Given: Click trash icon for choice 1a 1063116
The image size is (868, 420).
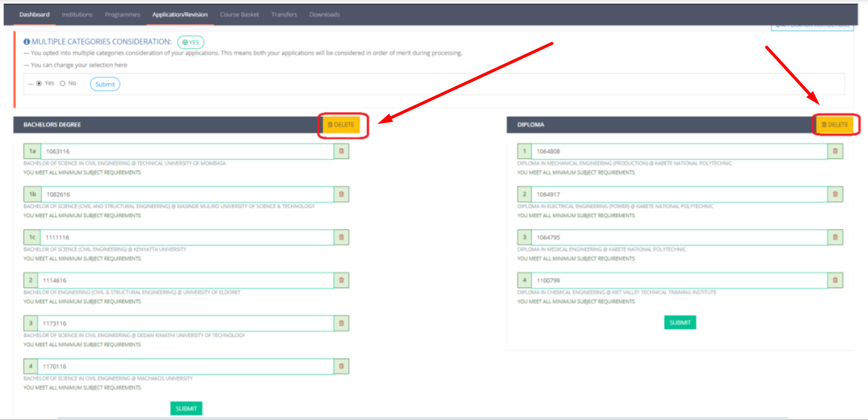Looking at the screenshot, I should pos(341,152).
